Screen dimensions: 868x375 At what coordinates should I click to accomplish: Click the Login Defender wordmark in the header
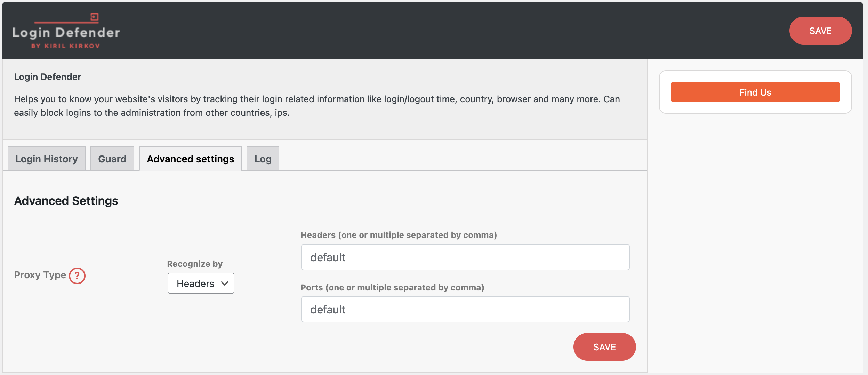coord(65,32)
